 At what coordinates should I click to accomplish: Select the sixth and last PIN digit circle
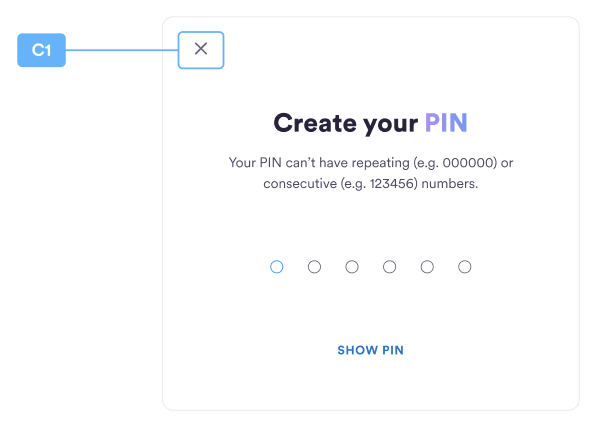(x=465, y=267)
